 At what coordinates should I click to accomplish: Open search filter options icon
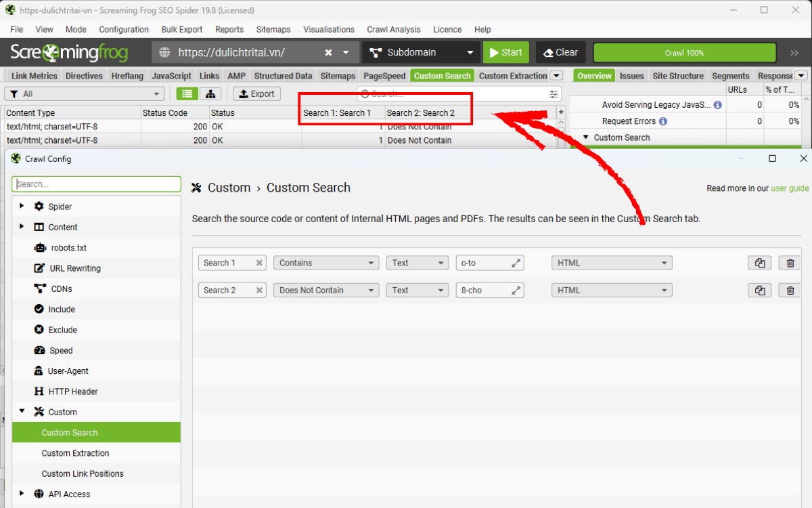(554, 94)
